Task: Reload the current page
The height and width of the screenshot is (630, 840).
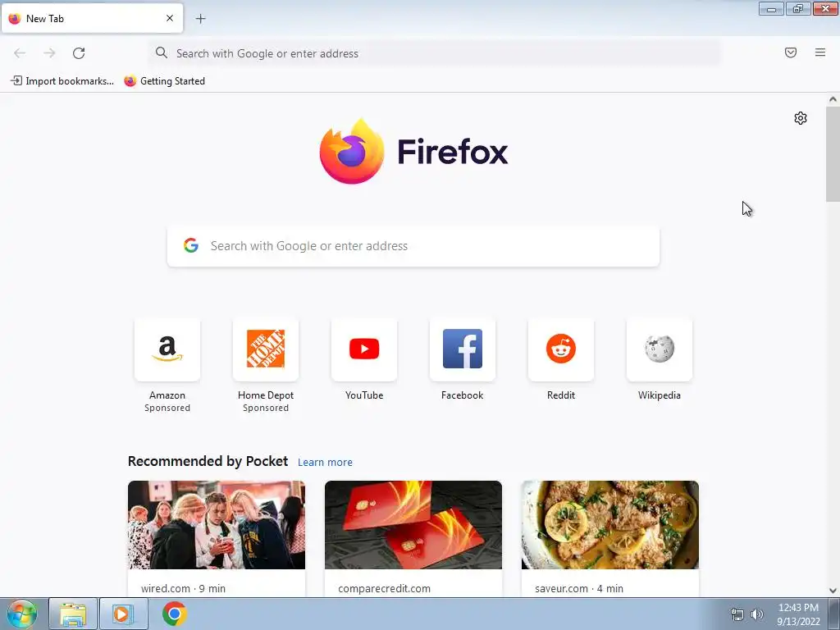Action: pyautogui.click(x=79, y=53)
